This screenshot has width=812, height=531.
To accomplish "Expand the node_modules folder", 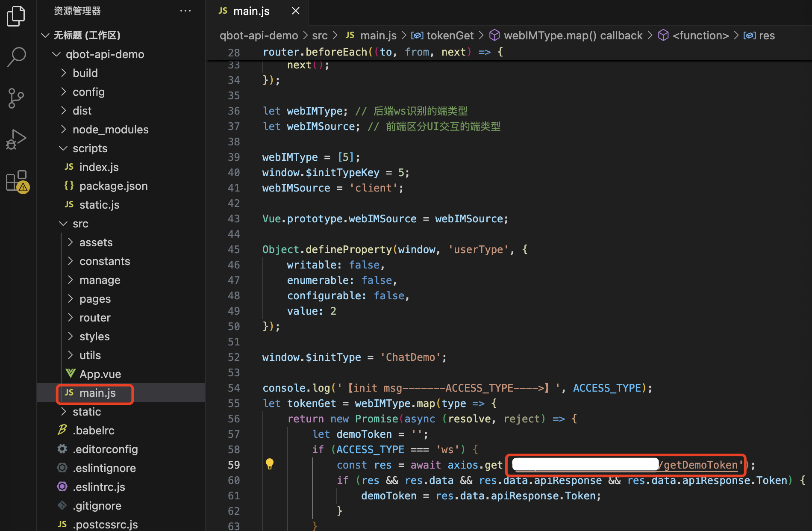I will [x=110, y=130].
